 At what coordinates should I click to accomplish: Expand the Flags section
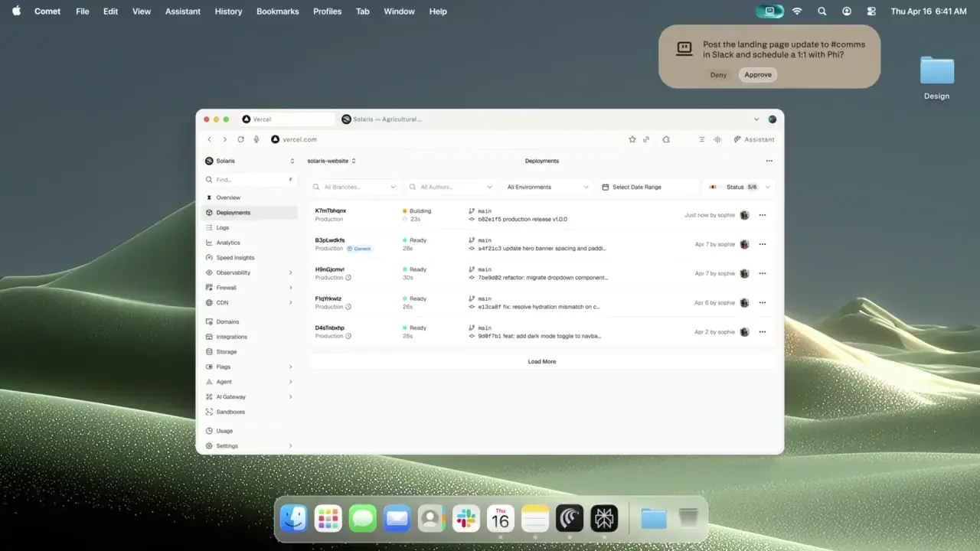point(250,367)
